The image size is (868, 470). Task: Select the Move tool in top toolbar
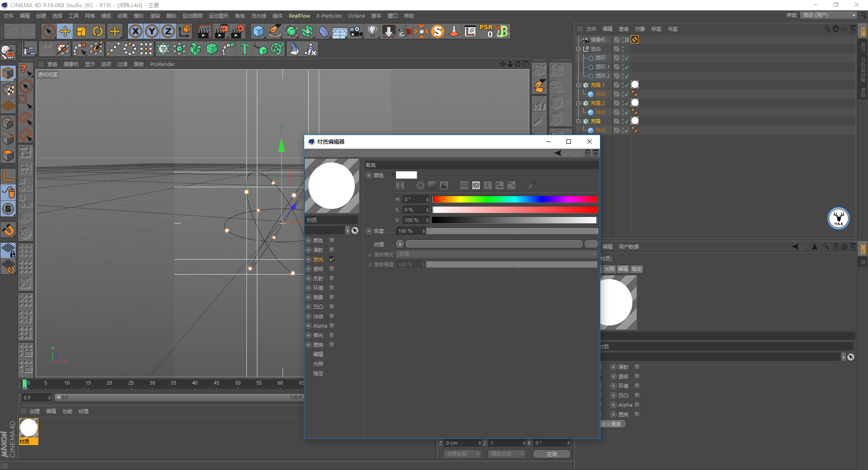click(x=65, y=31)
